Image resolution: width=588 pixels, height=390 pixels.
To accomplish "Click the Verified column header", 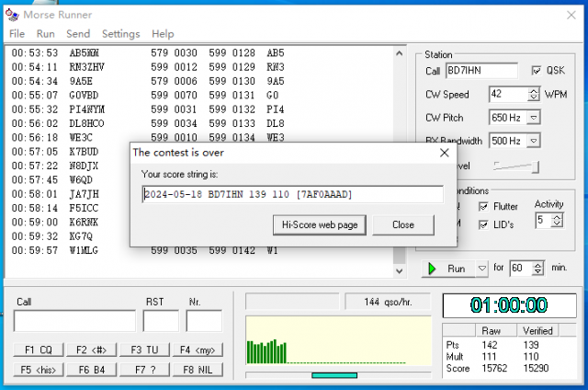I will (x=537, y=331).
